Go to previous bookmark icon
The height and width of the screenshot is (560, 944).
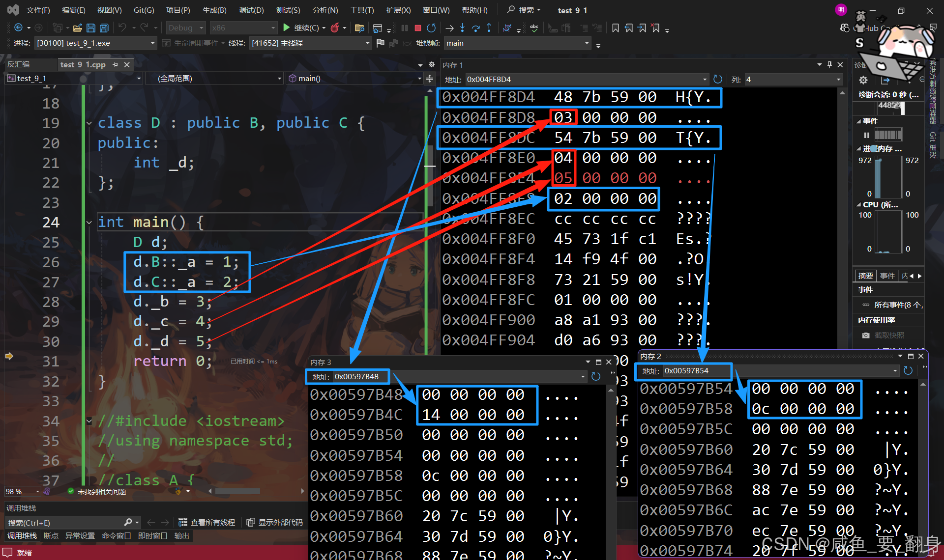click(x=629, y=28)
